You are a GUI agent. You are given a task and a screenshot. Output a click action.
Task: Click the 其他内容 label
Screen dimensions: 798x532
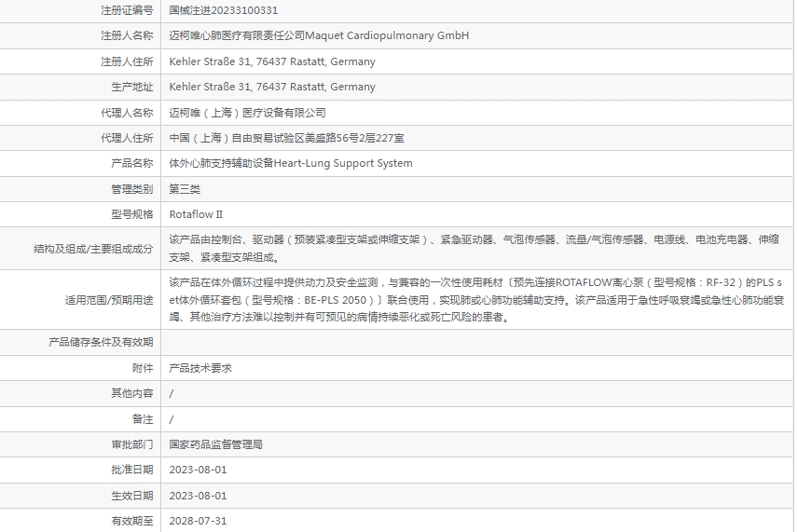click(x=131, y=393)
